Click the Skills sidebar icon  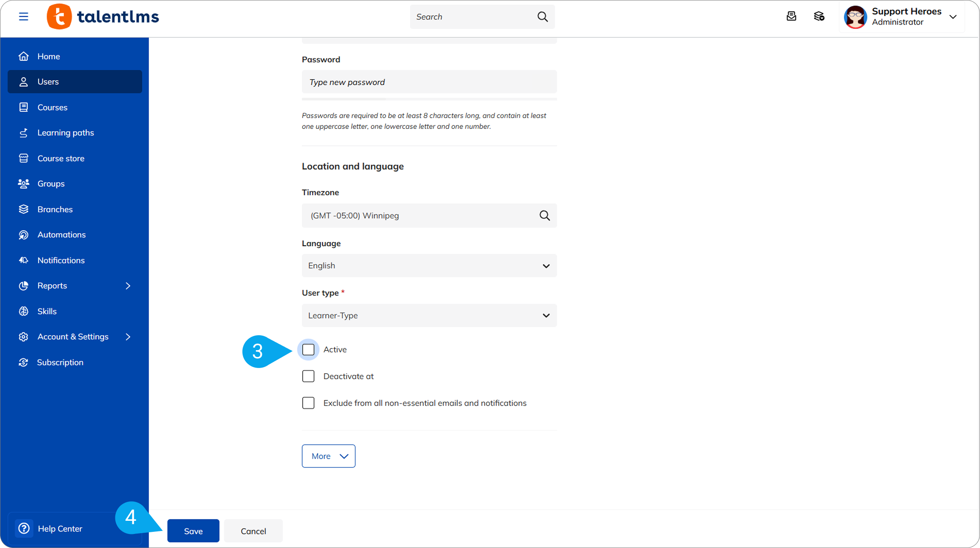pyautogui.click(x=23, y=311)
